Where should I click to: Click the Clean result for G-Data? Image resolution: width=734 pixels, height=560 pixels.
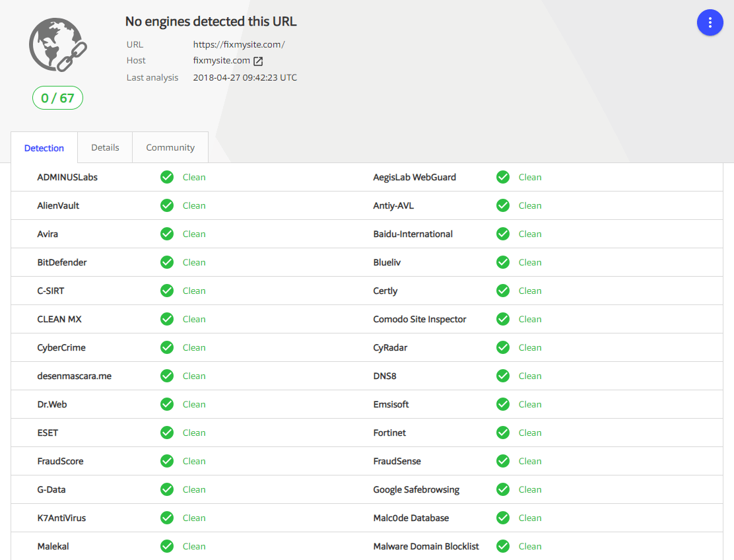(194, 490)
